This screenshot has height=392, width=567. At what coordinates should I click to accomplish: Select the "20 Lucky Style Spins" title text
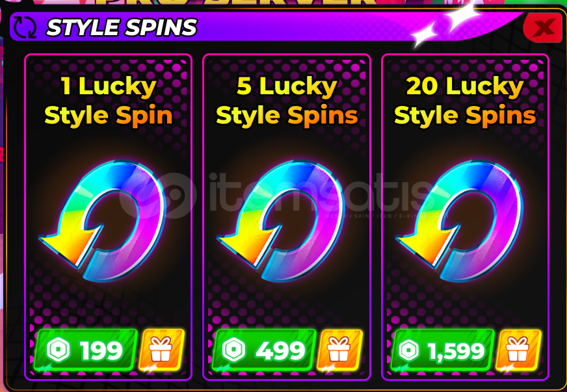click(466, 101)
